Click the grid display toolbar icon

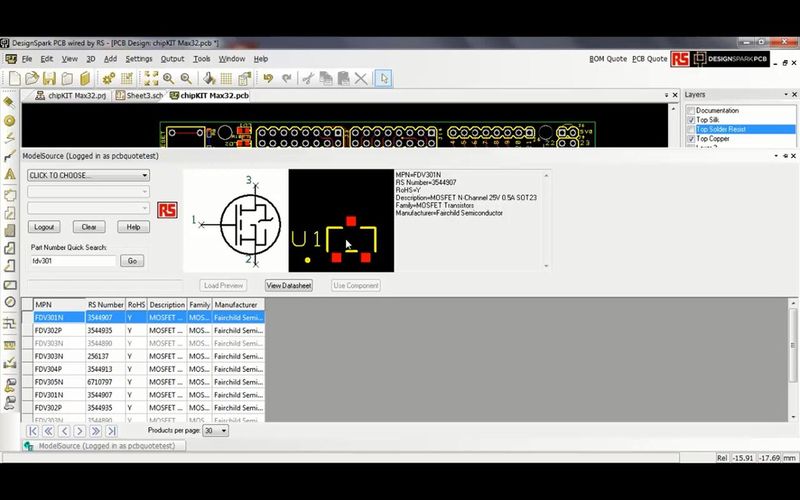point(227,79)
